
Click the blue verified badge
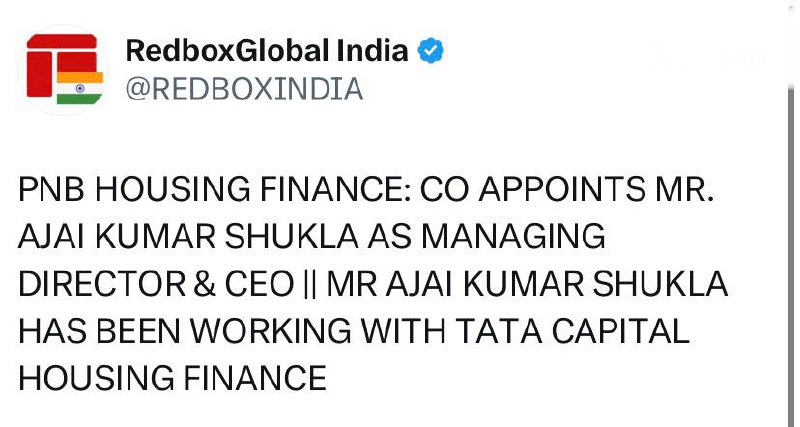430,50
